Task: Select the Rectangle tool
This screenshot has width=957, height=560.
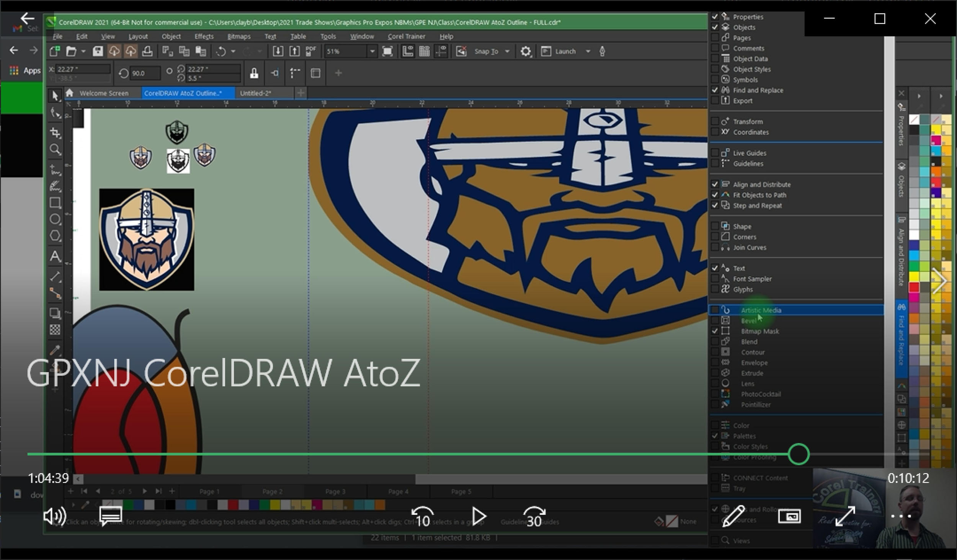Action: point(55,203)
